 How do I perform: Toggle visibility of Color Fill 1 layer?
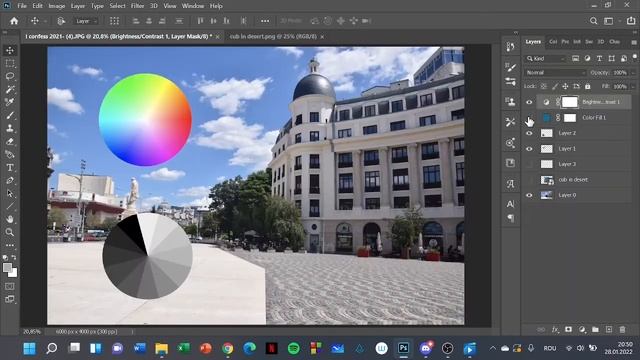[x=529, y=118]
